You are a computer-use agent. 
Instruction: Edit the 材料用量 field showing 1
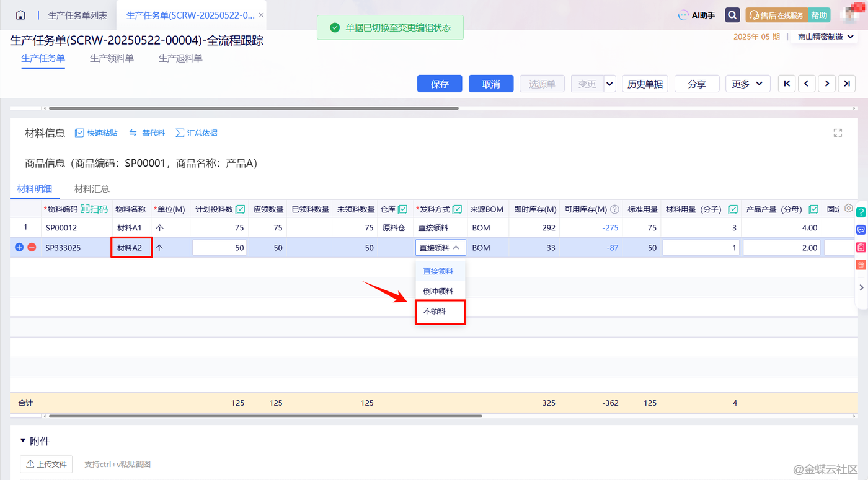point(701,248)
